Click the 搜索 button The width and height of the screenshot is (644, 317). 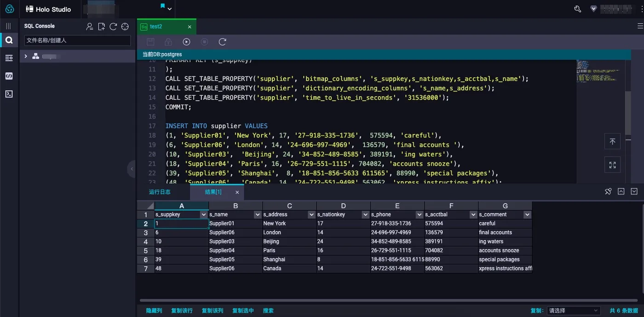(268, 311)
